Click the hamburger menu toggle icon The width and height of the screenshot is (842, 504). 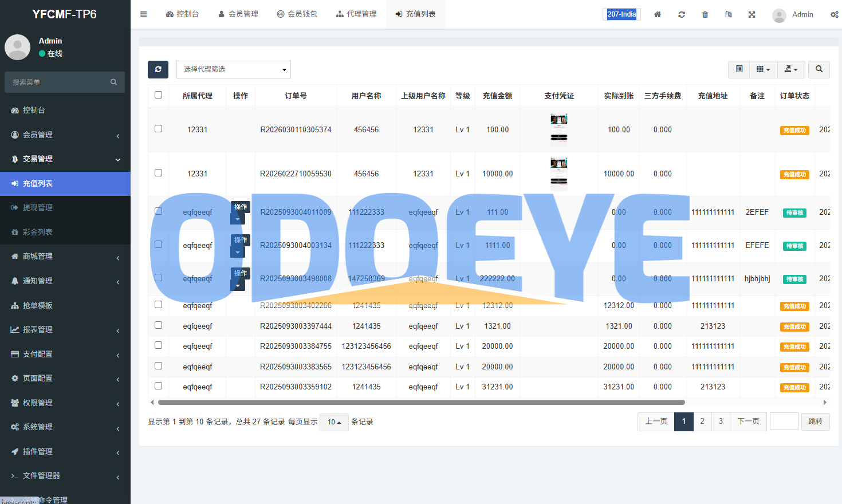coord(143,14)
